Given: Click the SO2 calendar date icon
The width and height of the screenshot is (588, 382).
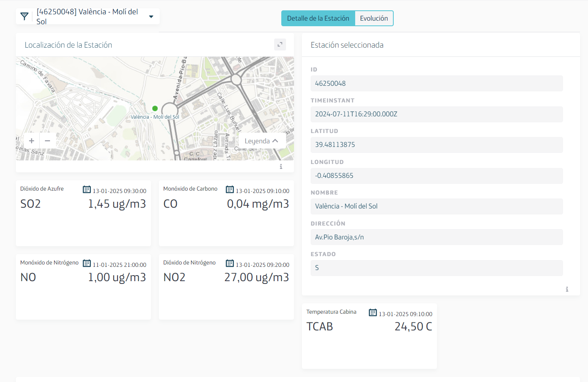Looking at the screenshot, I should point(87,189).
